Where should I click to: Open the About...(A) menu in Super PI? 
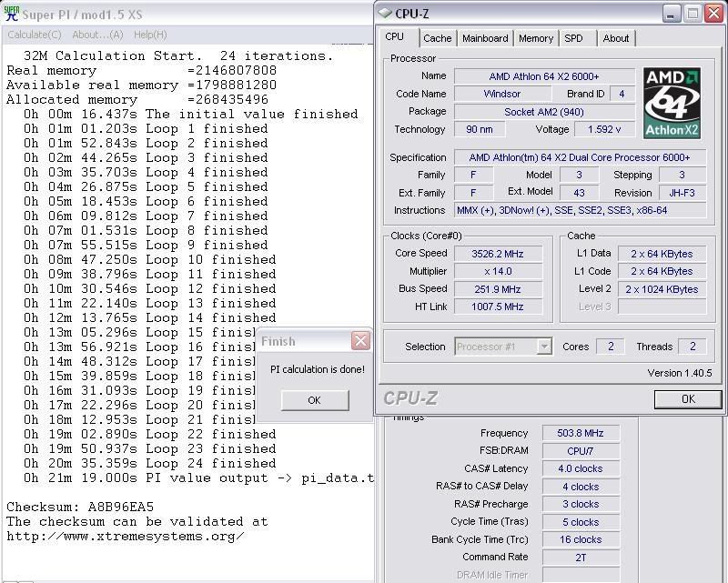click(97, 35)
